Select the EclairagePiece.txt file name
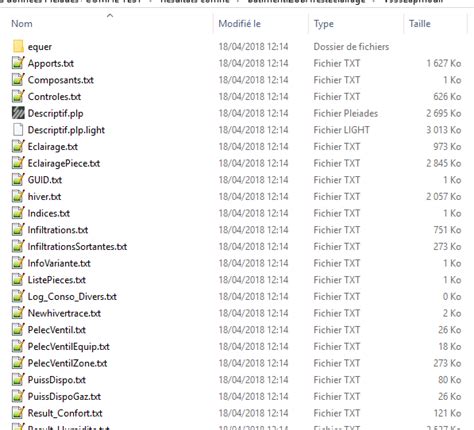 tap(64, 163)
